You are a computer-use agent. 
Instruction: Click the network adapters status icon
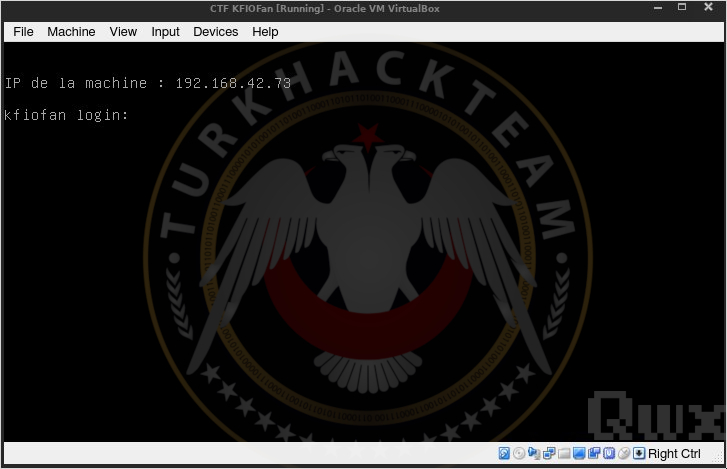(549, 453)
